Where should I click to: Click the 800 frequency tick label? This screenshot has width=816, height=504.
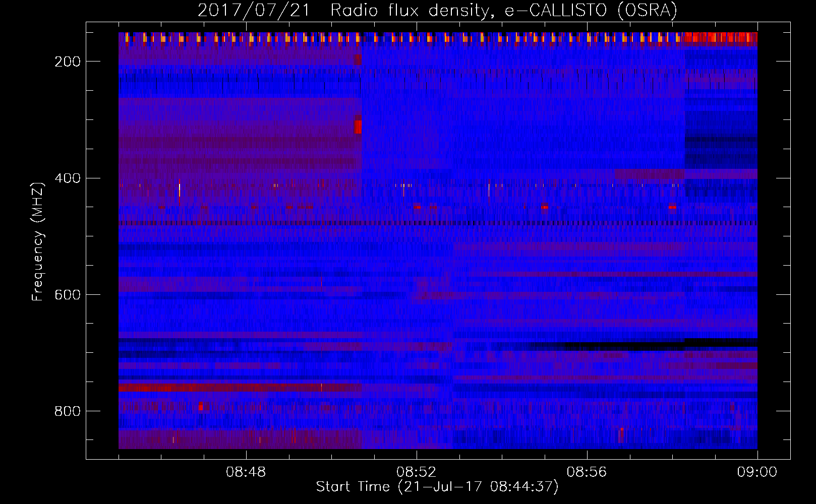click(68, 411)
